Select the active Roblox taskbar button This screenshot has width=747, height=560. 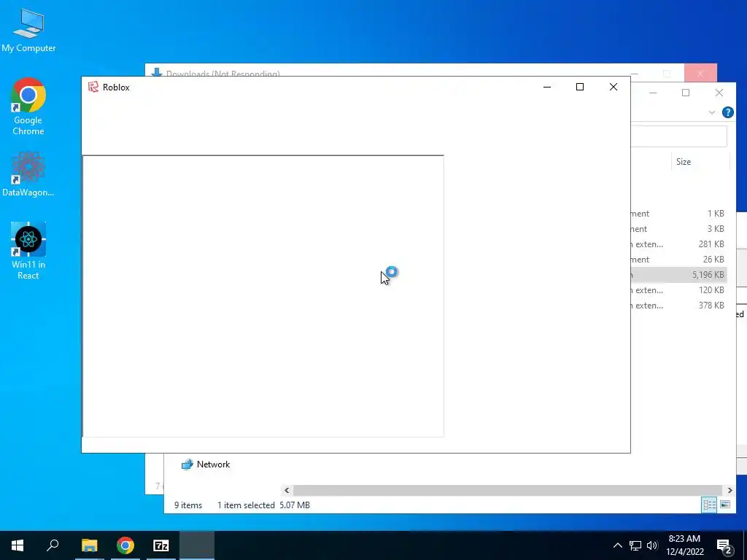(x=197, y=545)
